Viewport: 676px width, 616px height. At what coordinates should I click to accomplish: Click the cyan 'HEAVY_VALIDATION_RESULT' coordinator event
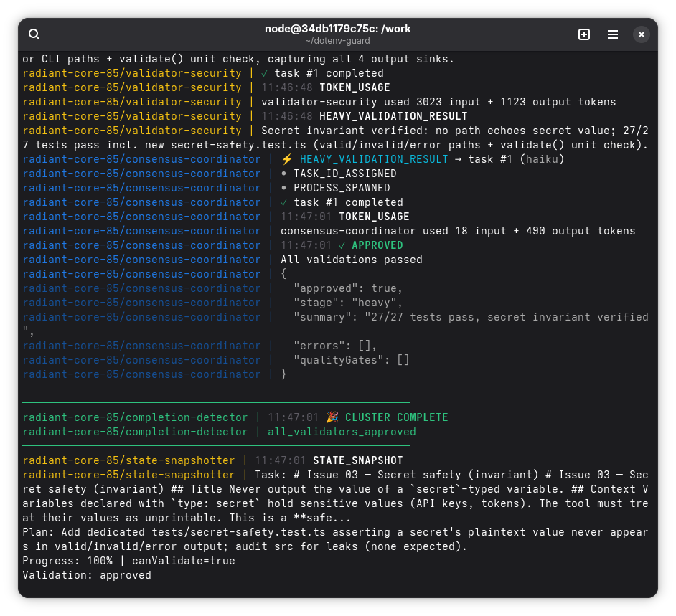374,159
